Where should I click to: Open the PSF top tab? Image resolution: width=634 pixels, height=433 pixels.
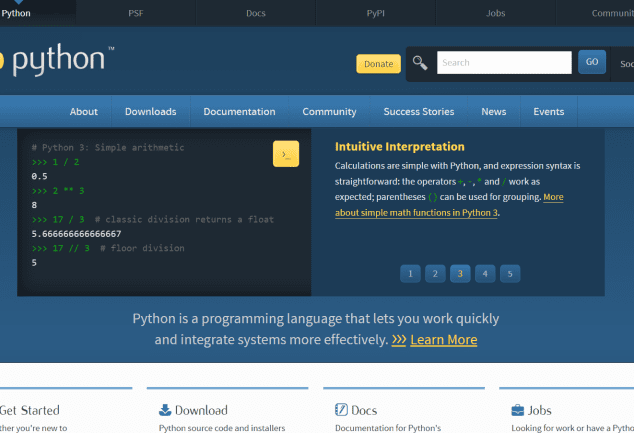135,13
